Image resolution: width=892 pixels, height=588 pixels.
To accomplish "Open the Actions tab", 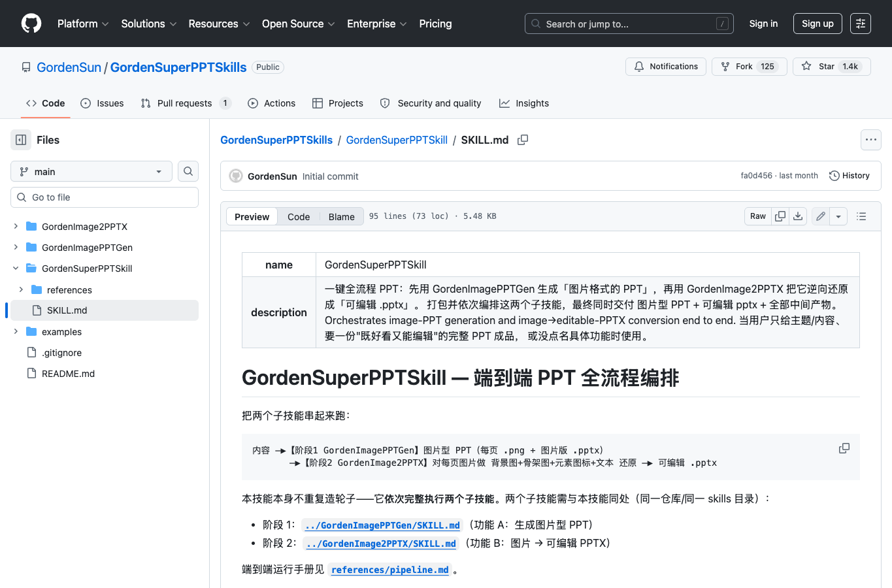I will (x=272, y=103).
